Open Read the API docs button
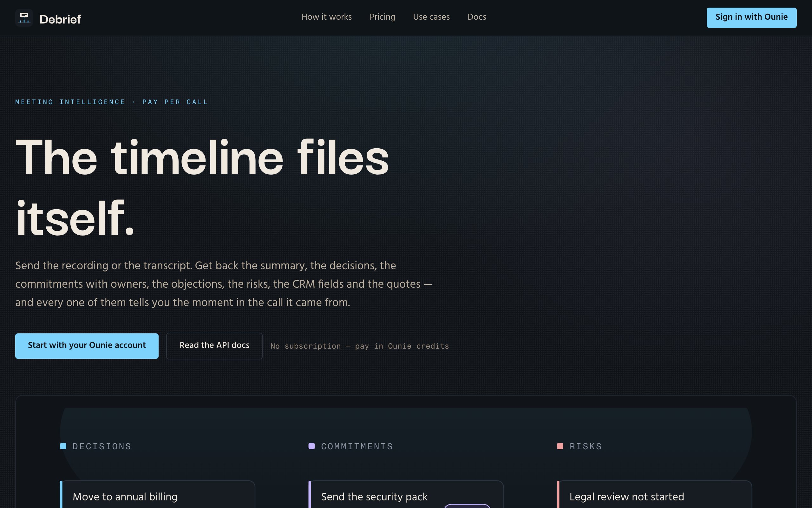 [x=214, y=346]
